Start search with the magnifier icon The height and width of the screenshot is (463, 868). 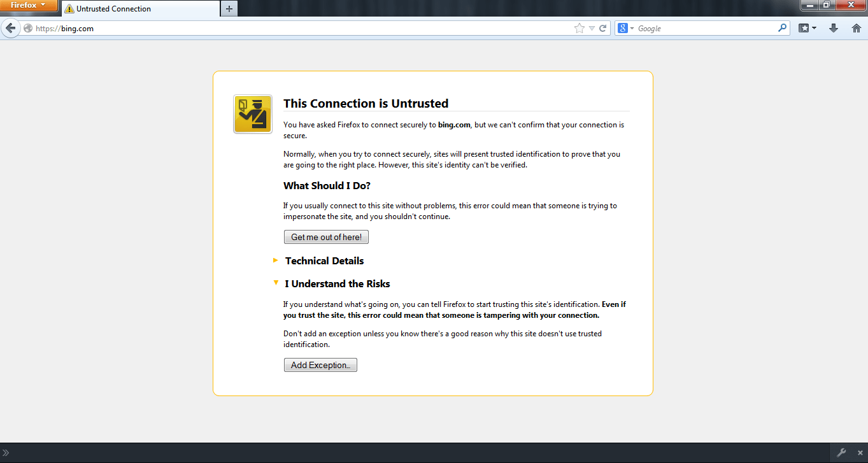tap(783, 28)
